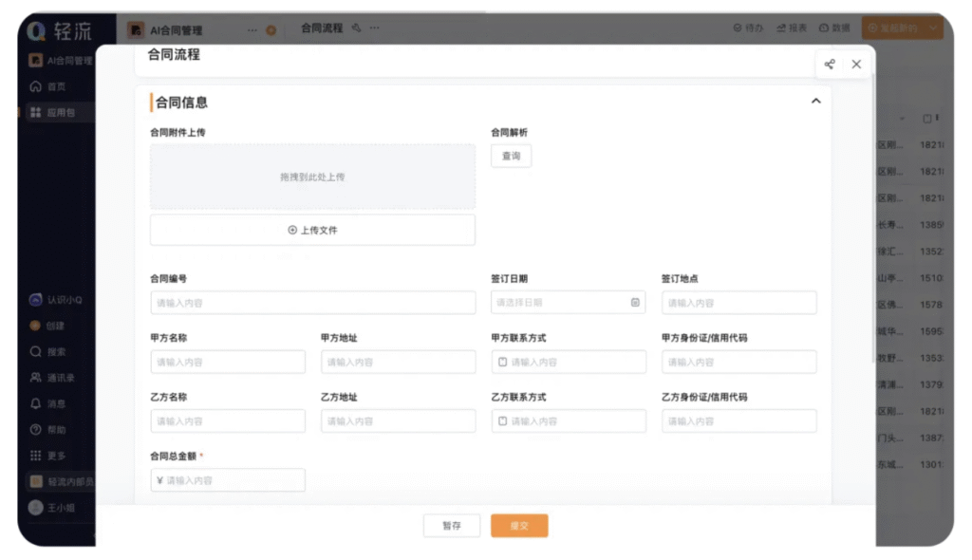This screenshot has width=972, height=560.
Task: Click the share icon in the dialog header
Action: click(x=829, y=64)
